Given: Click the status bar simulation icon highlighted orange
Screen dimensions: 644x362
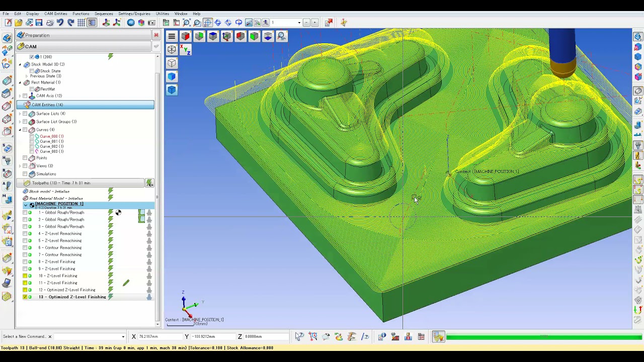Looking at the screenshot, I should [x=438, y=337].
